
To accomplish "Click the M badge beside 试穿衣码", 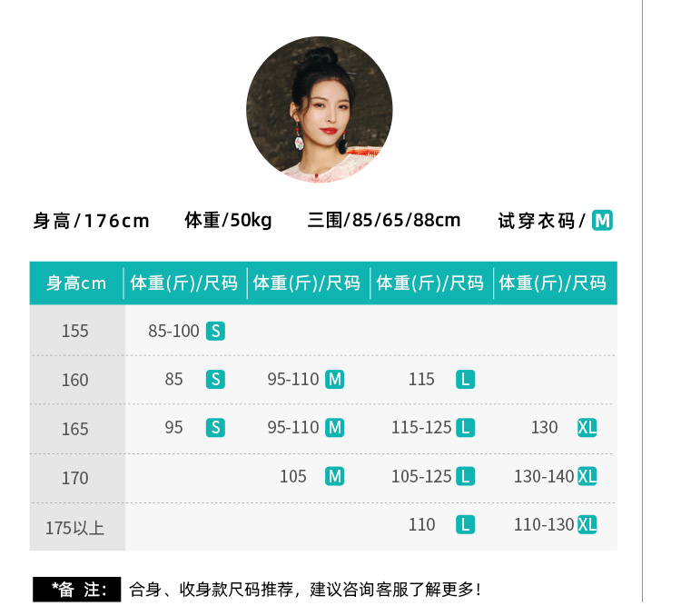I will click(602, 221).
